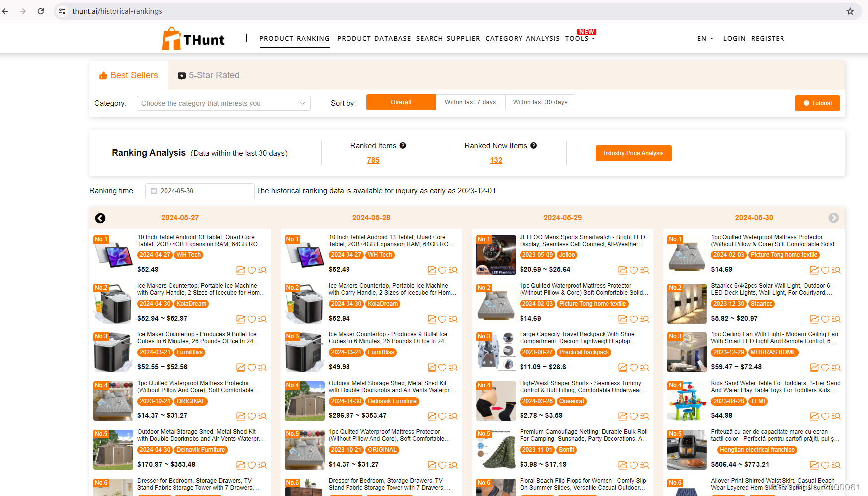
Task: Sort by Within last 30 days
Action: [540, 102]
